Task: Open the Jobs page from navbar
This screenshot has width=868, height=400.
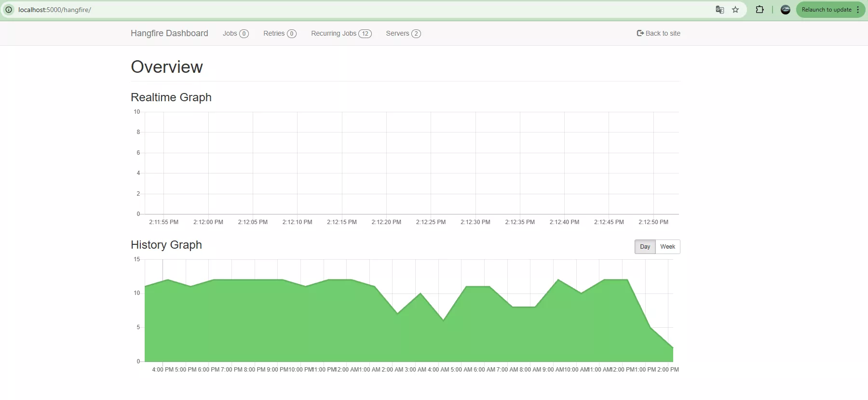Action: 230,33
